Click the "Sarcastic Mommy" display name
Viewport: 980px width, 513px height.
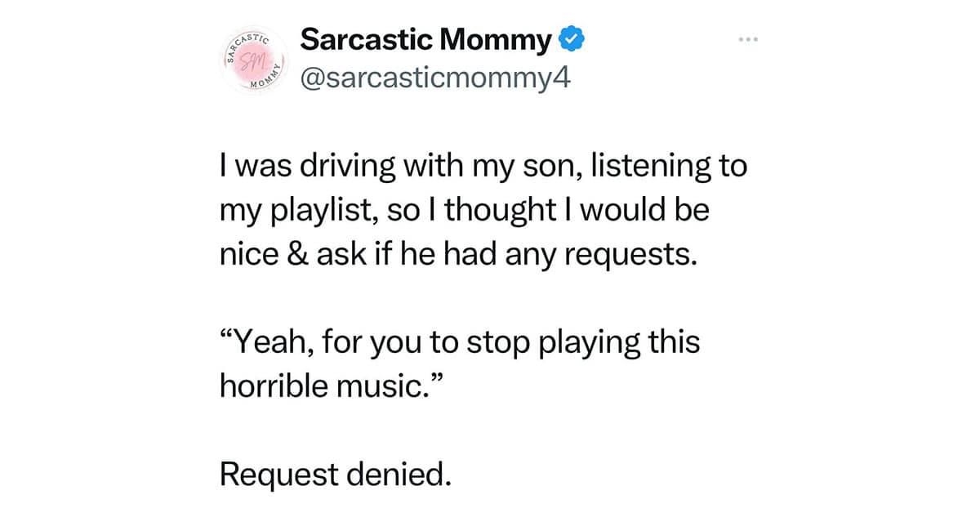(425, 39)
